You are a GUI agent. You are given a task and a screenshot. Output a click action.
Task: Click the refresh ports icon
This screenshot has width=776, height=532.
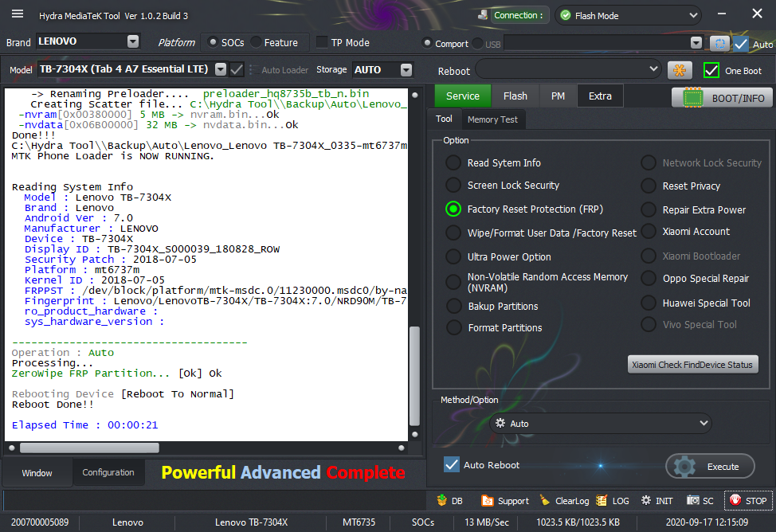click(720, 44)
